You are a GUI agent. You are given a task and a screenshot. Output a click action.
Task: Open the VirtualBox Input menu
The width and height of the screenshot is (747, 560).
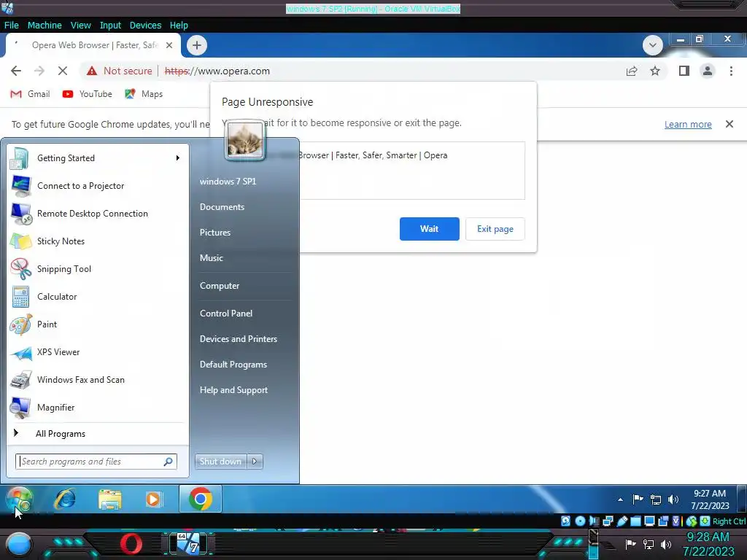pos(110,26)
